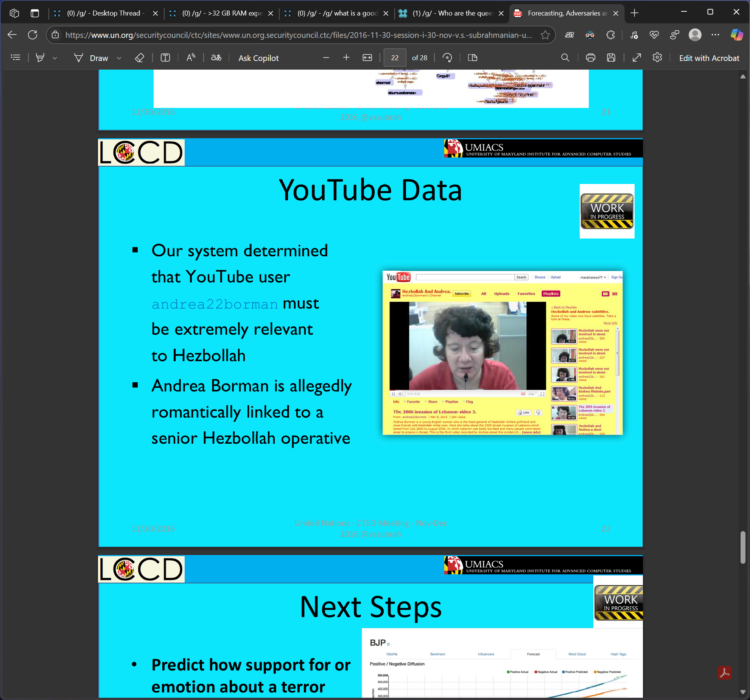Click the YouTube screenshot image on slide
This screenshot has width=750, height=700.
pyautogui.click(x=503, y=352)
